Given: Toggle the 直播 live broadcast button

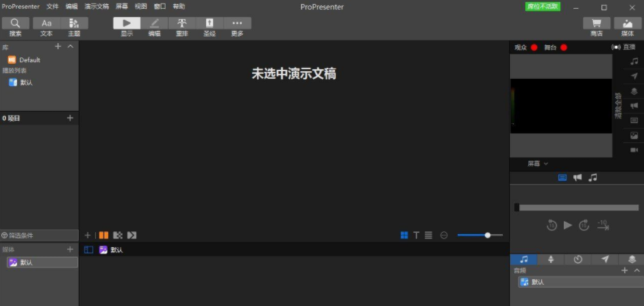Looking at the screenshot, I should (623, 47).
